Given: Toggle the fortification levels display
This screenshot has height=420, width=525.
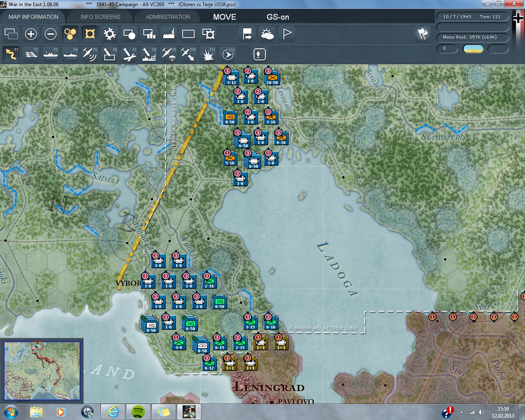Looking at the screenshot, I should [90, 34].
